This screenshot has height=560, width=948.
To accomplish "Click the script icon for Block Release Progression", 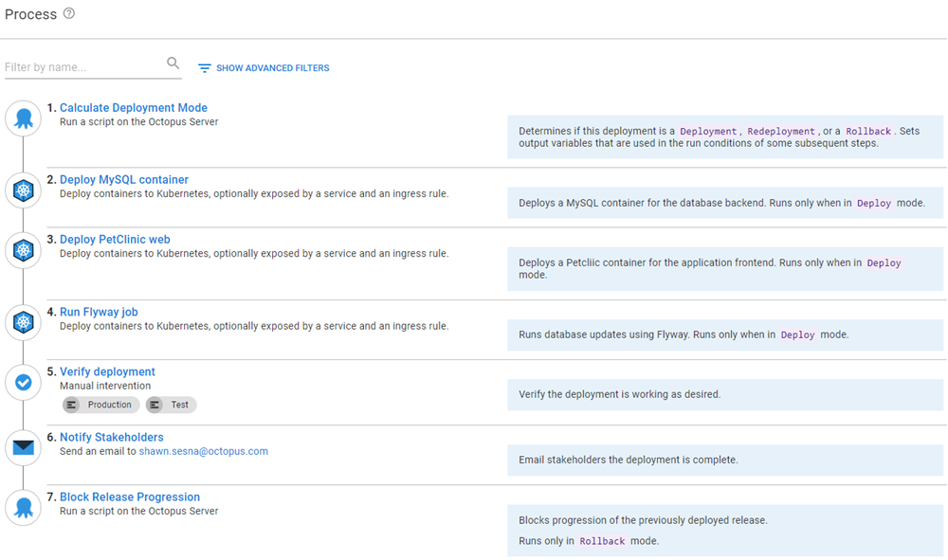I will click(x=23, y=507).
